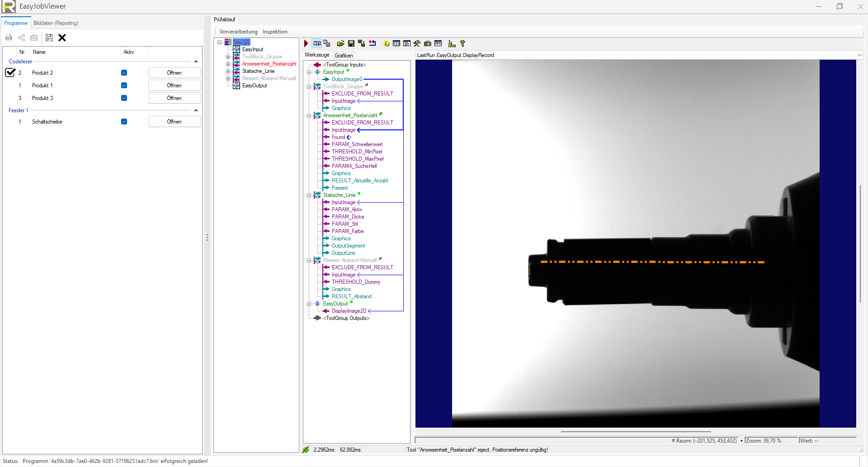
Task: Click the yellow floppy disk save icon
Action: click(x=351, y=43)
